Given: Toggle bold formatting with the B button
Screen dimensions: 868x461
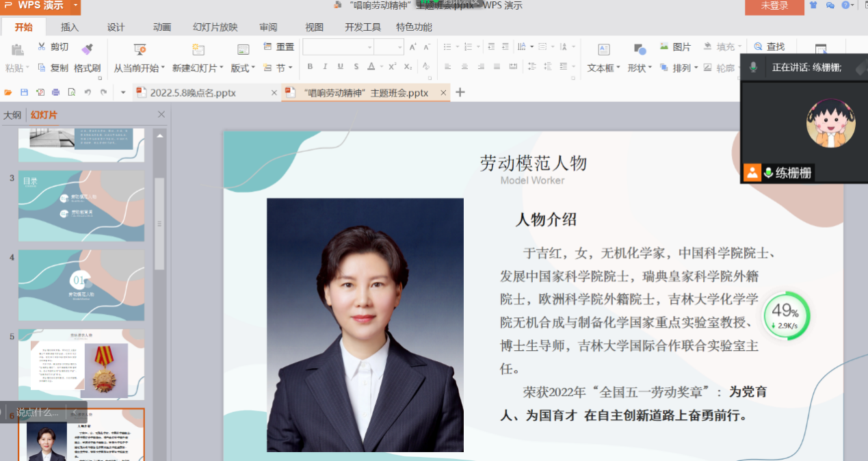Looking at the screenshot, I should point(310,67).
